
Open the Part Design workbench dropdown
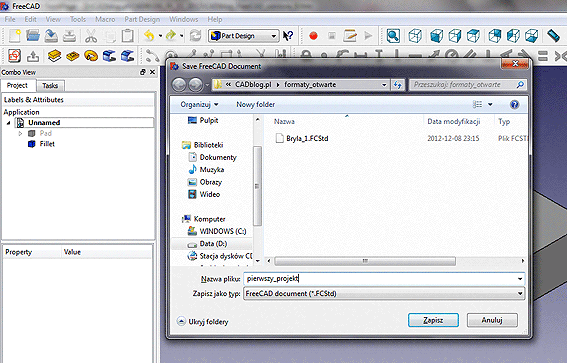244,36
